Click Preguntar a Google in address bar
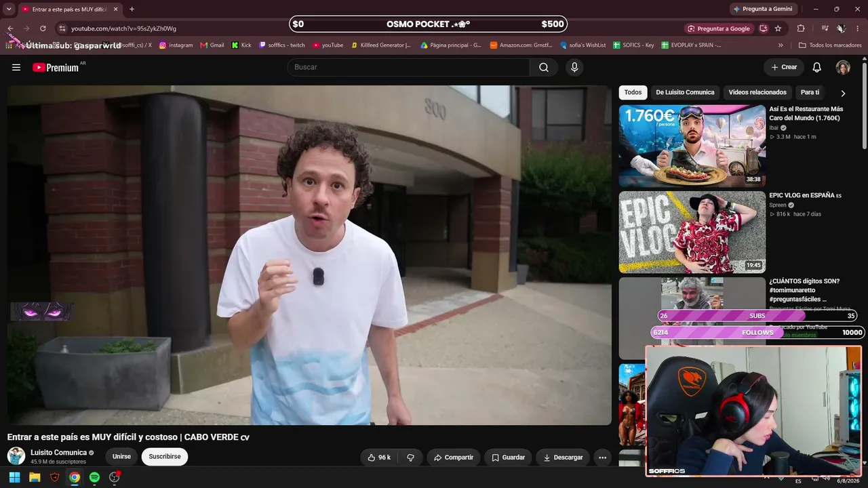This screenshot has height=488, width=868. [719, 28]
